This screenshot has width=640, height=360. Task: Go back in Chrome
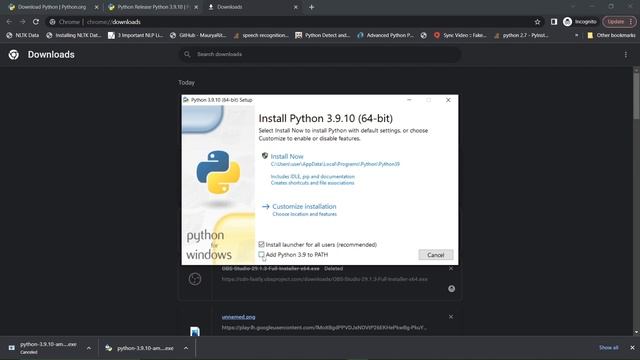click(x=9, y=22)
